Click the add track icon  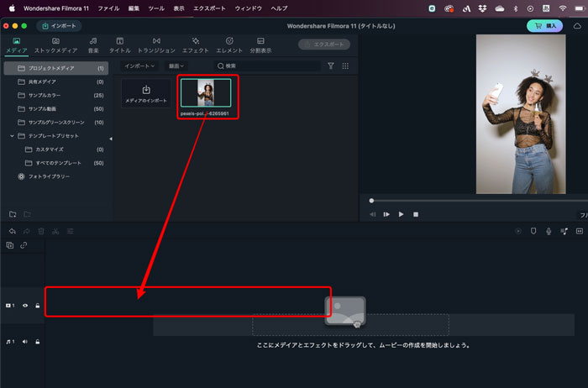click(10, 245)
